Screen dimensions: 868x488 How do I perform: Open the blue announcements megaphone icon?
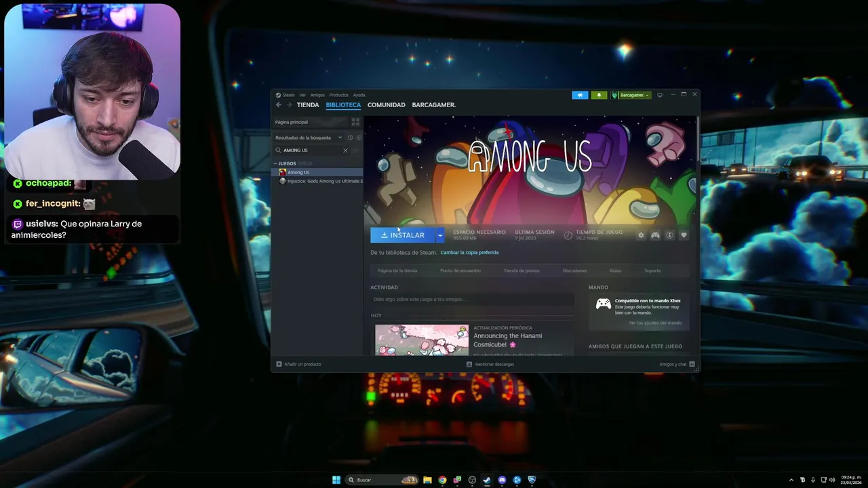(580, 95)
